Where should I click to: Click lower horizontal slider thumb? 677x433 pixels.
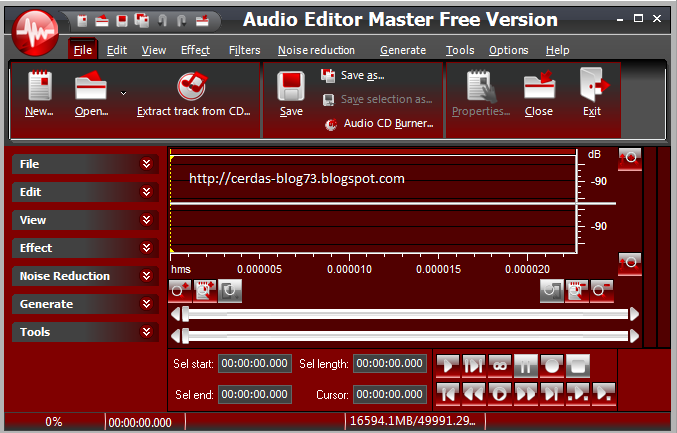point(186,336)
